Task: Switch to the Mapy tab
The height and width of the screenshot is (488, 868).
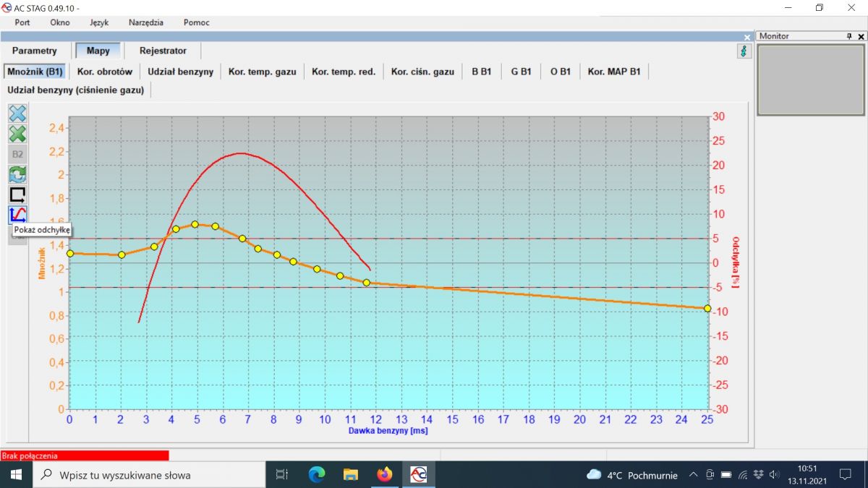Action: pyautogui.click(x=98, y=51)
